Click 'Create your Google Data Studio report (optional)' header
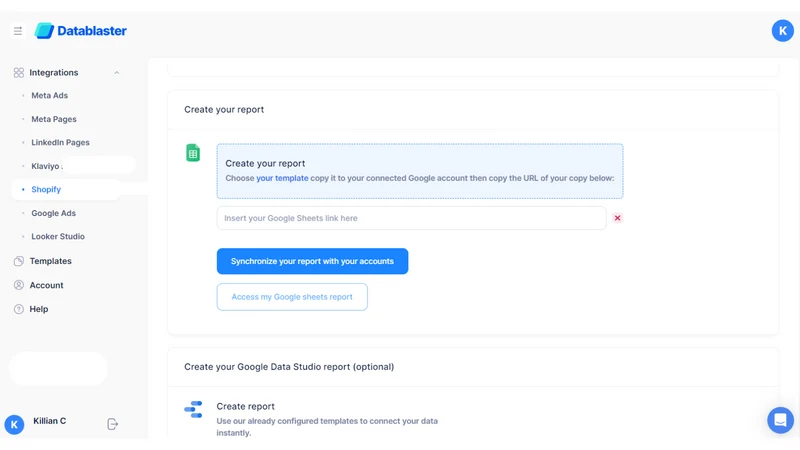This screenshot has width=800, height=450. [x=289, y=366]
